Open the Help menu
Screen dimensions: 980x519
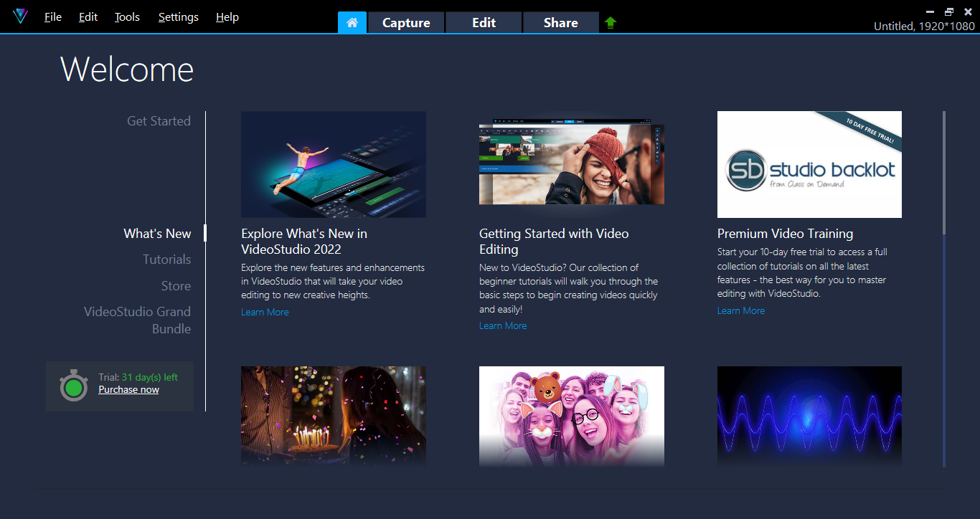click(x=227, y=17)
